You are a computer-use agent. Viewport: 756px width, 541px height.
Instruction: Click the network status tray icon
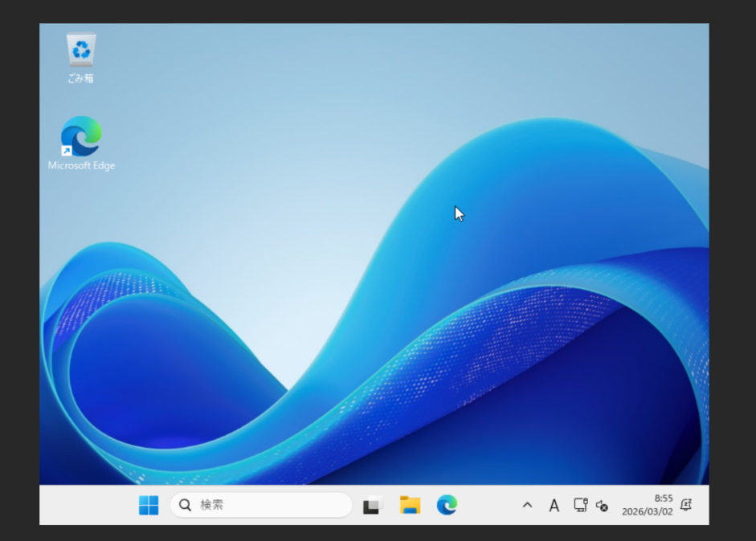(x=580, y=505)
